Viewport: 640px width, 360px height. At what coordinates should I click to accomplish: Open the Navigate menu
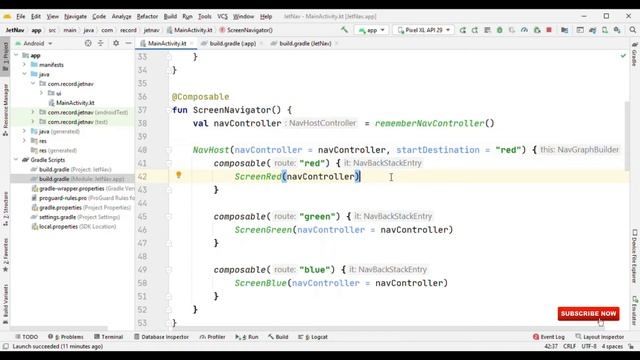76,16
